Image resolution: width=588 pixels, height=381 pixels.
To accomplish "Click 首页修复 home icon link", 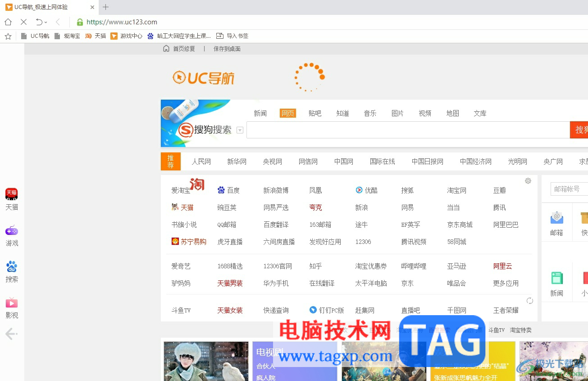I will tap(179, 49).
